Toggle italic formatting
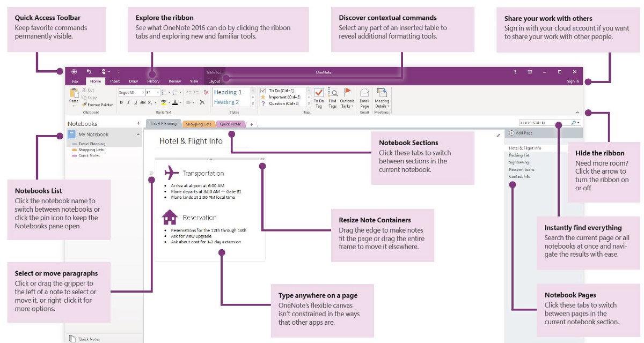The width and height of the screenshot is (644, 343). (x=128, y=102)
